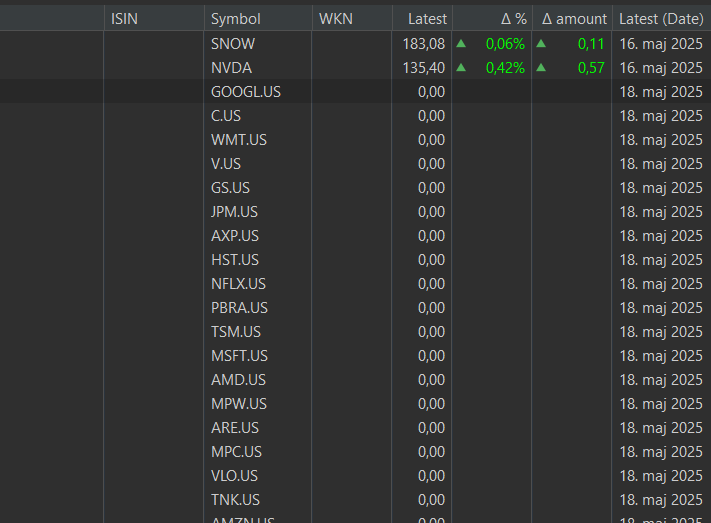This screenshot has width=711, height=523.
Task: Click the green up arrow beside NVDA 0,42%
Action: click(461, 67)
